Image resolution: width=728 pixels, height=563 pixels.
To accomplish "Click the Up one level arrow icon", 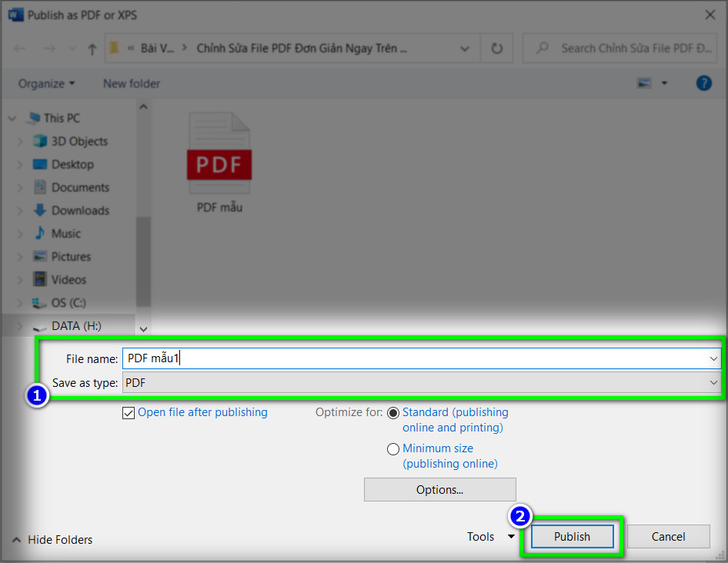I will (x=92, y=48).
